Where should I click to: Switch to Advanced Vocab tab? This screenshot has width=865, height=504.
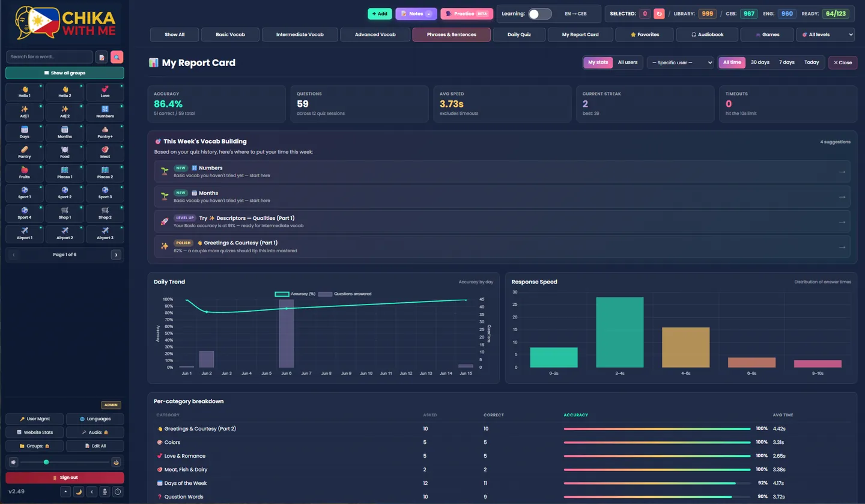pyautogui.click(x=375, y=35)
